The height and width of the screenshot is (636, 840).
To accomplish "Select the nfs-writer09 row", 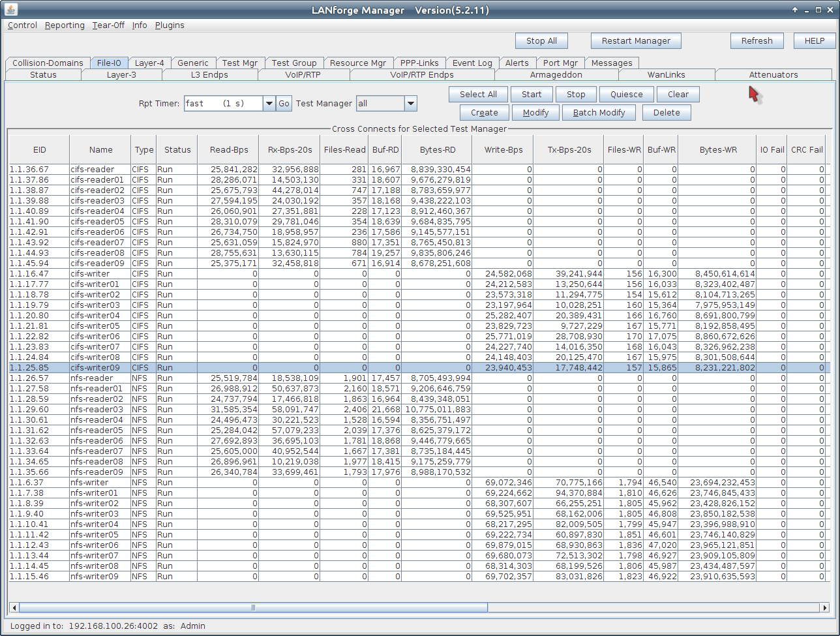I will (x=417, y=577).
